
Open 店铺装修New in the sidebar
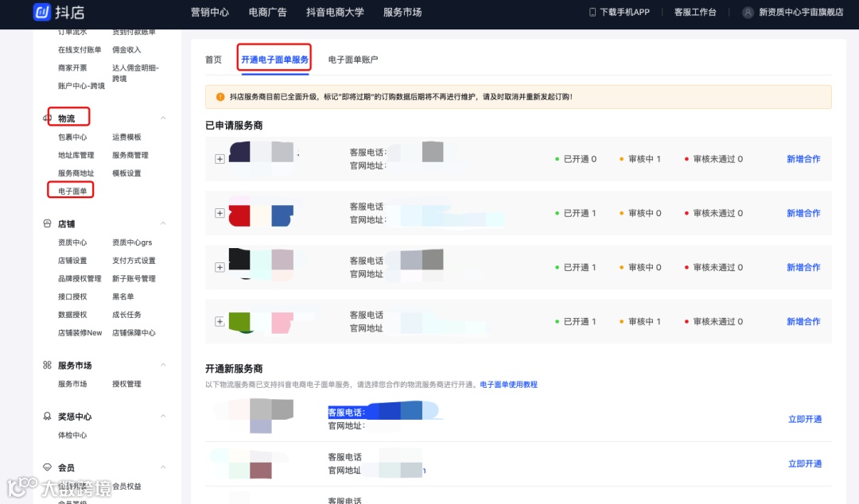click(x=80, y=332)
